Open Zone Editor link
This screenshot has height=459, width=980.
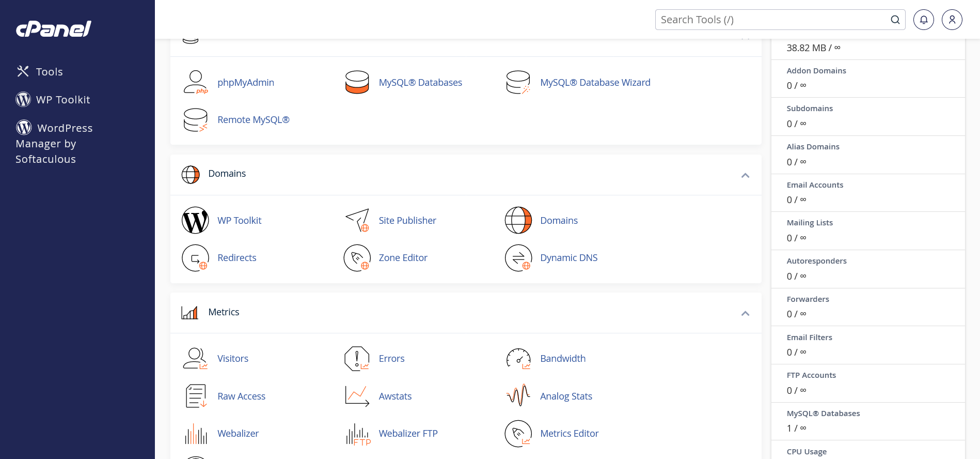(403, 258)
